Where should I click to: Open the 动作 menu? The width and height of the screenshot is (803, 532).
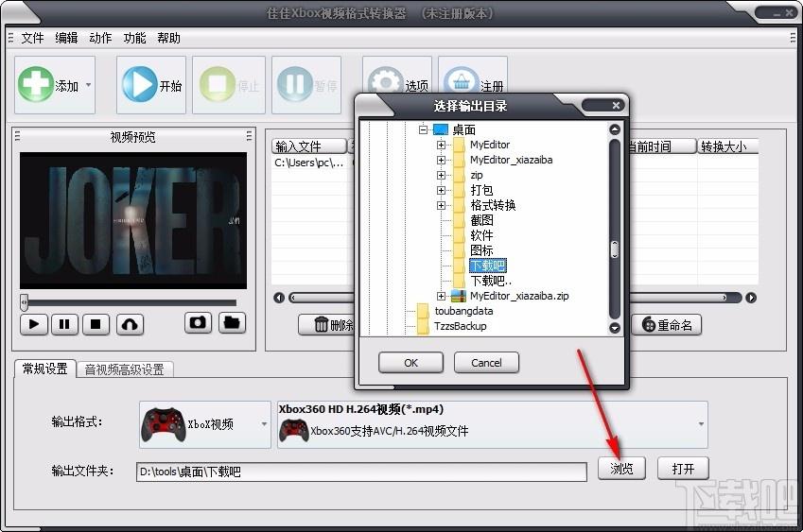click(x=100, y=38)
